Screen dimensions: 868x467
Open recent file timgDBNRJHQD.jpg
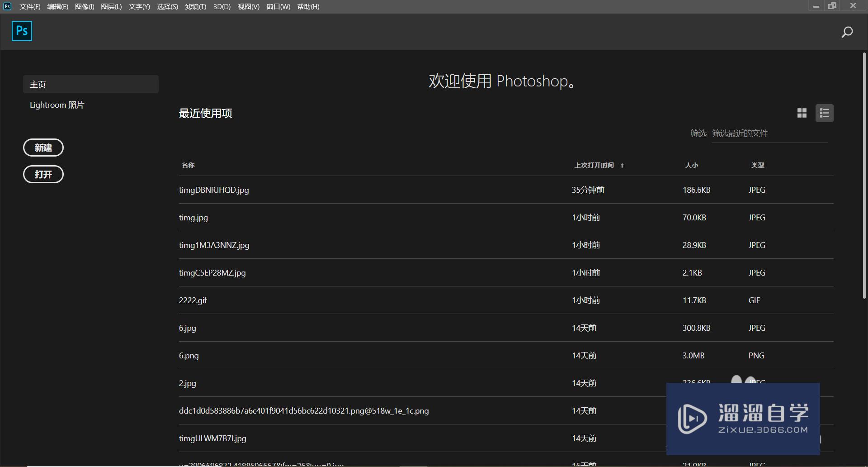click(x=214, y=190)
